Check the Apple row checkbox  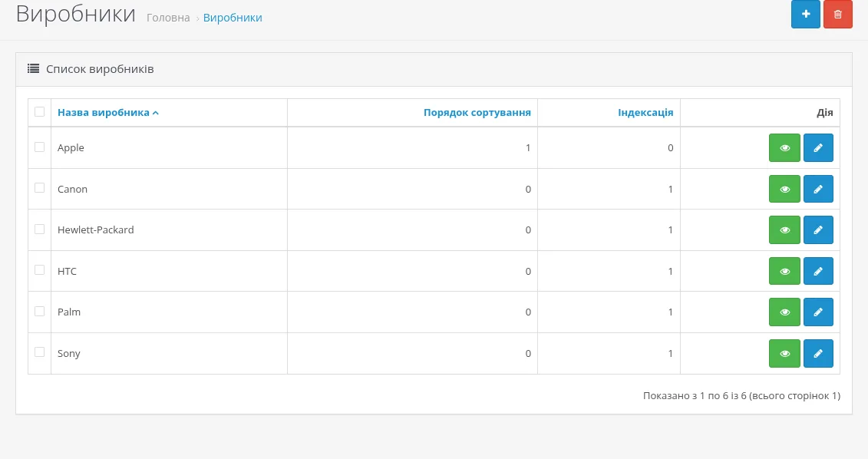coord(39,147)
